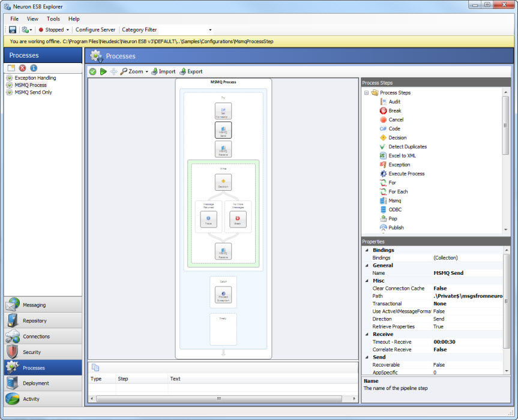Collapse the Bindings property category

(x=367, y=250)
